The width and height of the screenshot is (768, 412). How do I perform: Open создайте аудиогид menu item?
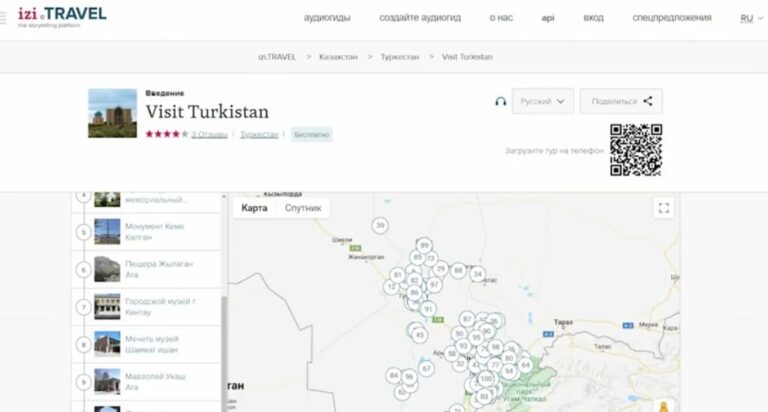(420, 18)
